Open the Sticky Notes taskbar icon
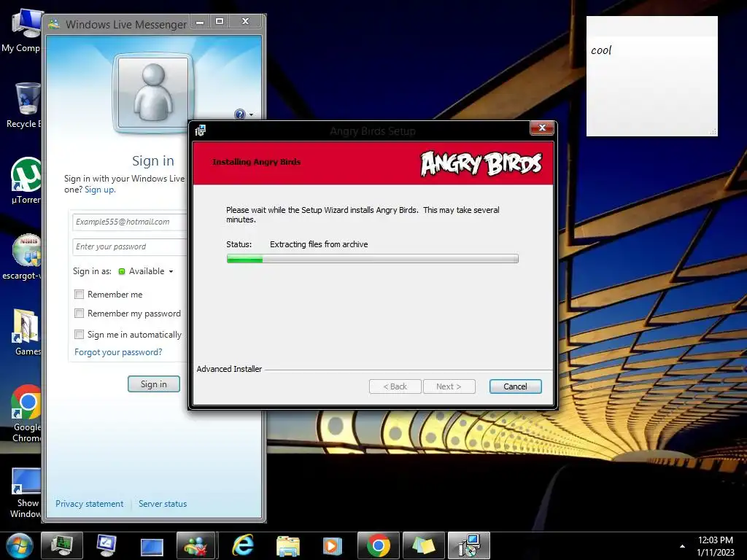 [x=423, y=545]
